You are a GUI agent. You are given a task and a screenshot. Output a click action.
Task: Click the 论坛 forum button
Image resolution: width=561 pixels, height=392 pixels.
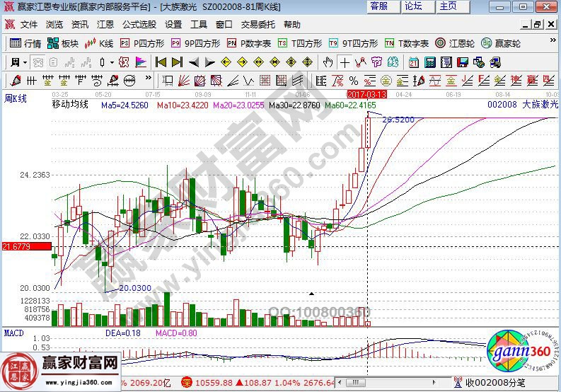pos(413,6)
